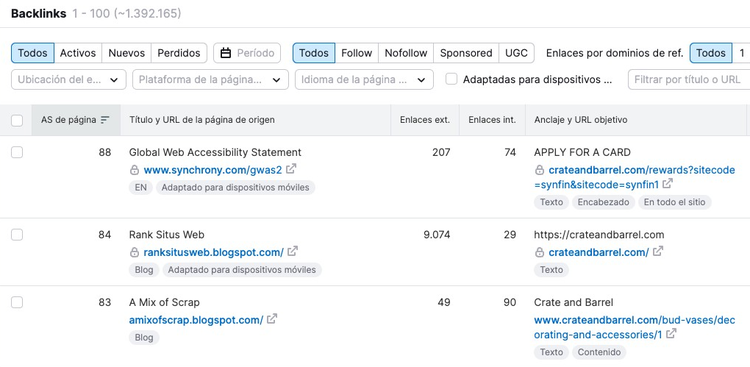The image size is (750, 367).
Task: Select option 1 for links per referring domain
Action: pos(741,53)
